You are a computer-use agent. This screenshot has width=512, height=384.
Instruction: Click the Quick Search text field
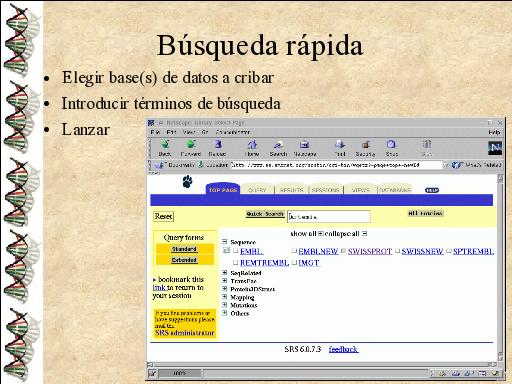coord(329,217)
